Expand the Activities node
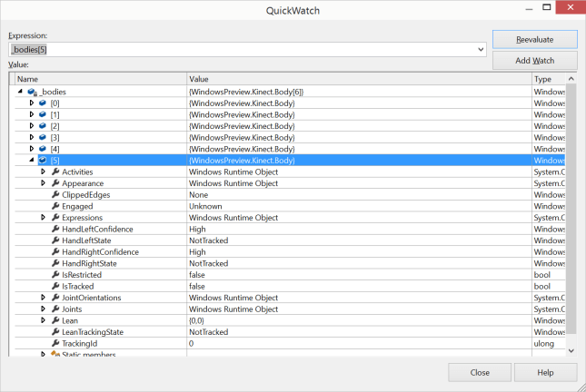Viewport: 586px width, 392px height. [x=43, y=171]
